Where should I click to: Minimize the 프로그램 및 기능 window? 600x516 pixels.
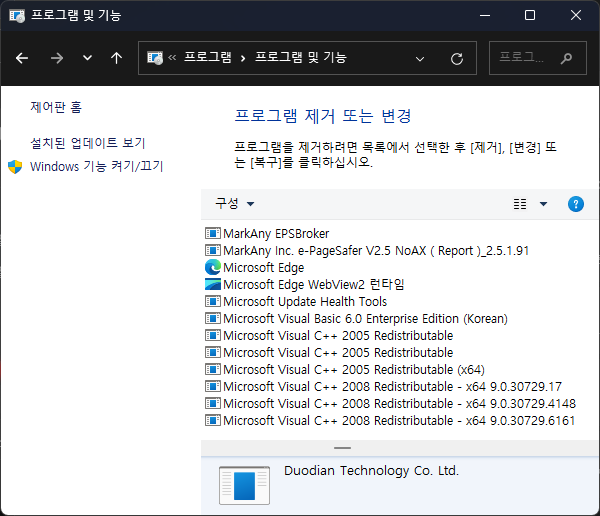click(x=485, y=15)
